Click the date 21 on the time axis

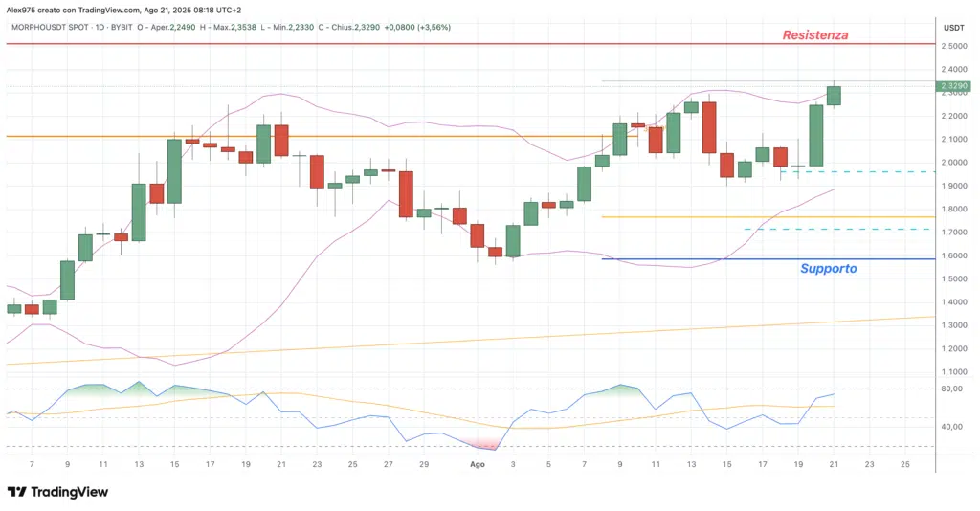pyautogui.click(x=834, y=463)
